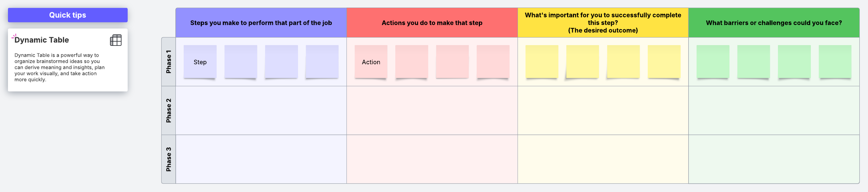Select the Phase 3 row header
The image size is (868, 192).
169,159
